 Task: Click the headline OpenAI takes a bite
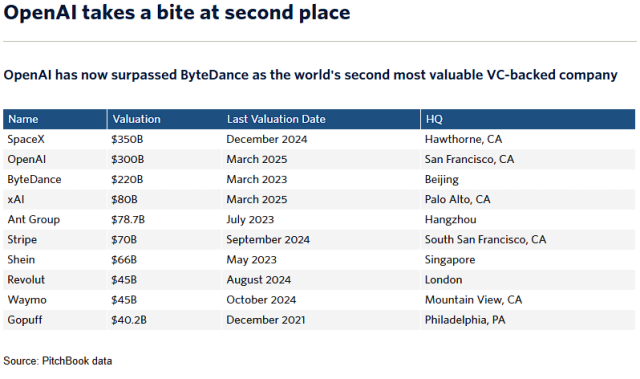pyautogui.click(x=177, y=12)
